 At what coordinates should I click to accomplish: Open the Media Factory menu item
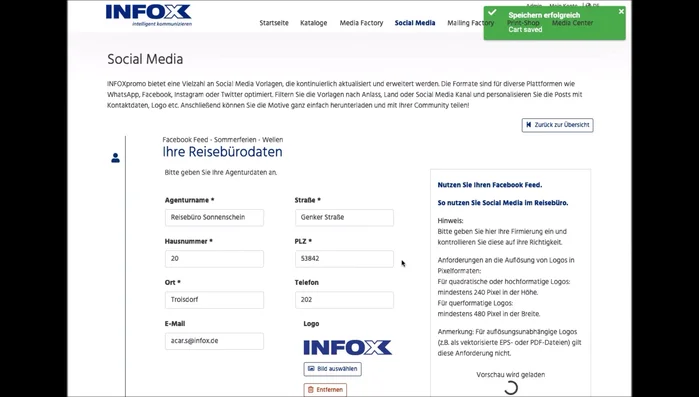click(361, 23)
